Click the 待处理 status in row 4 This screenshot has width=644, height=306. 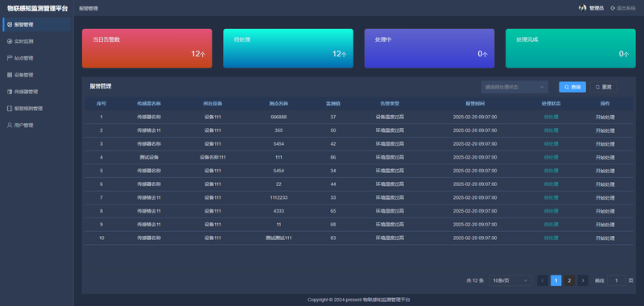coord(551,157)
